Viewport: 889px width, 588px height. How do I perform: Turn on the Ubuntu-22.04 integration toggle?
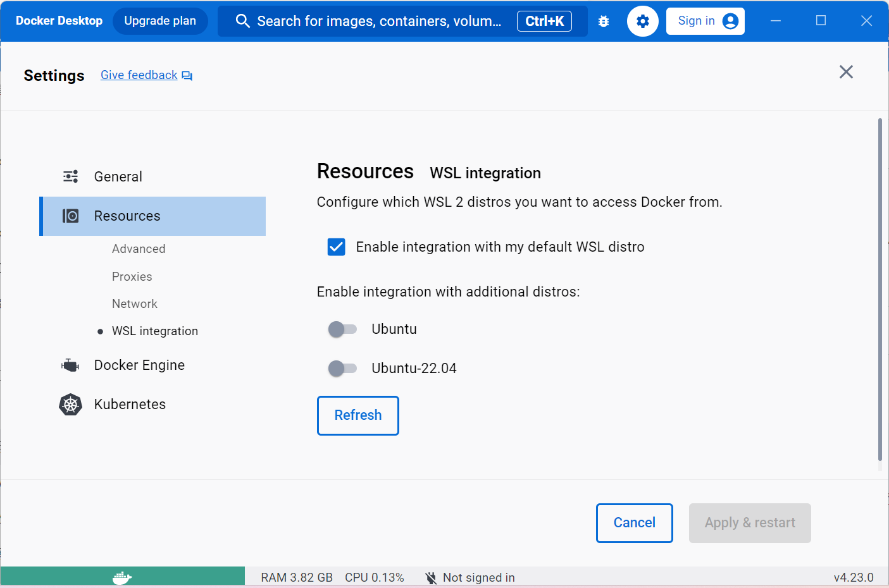[x=342, y=369]
